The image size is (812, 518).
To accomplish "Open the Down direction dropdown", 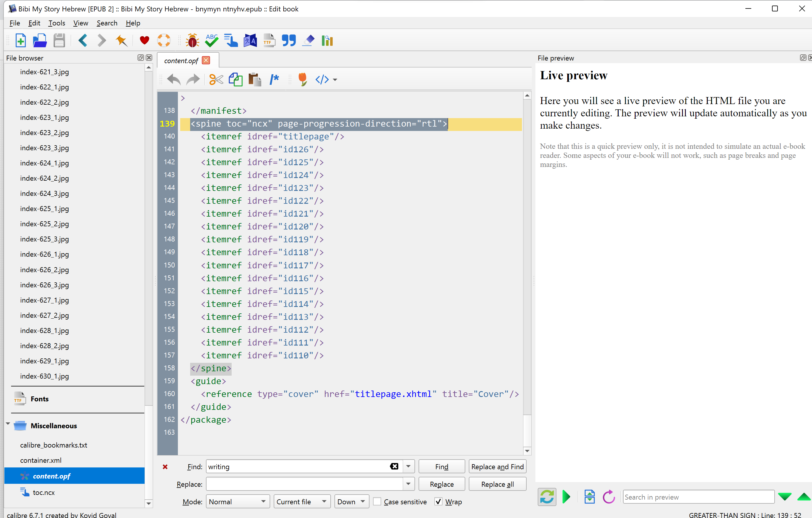I will tap(351, 501).
